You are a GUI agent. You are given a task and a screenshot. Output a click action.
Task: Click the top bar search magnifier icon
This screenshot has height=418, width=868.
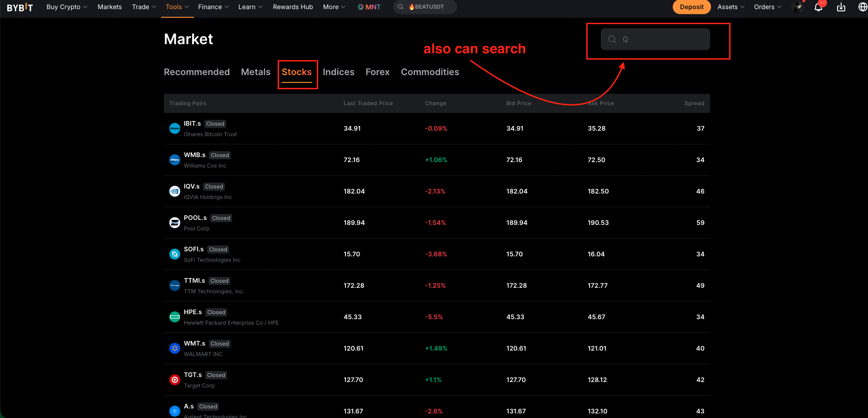point(401,7)
